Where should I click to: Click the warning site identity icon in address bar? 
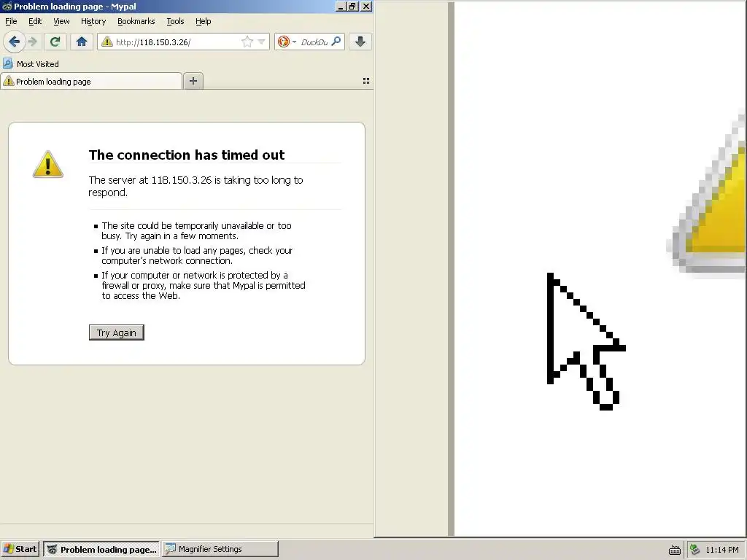pyautogui.click(x=107, y=42)
